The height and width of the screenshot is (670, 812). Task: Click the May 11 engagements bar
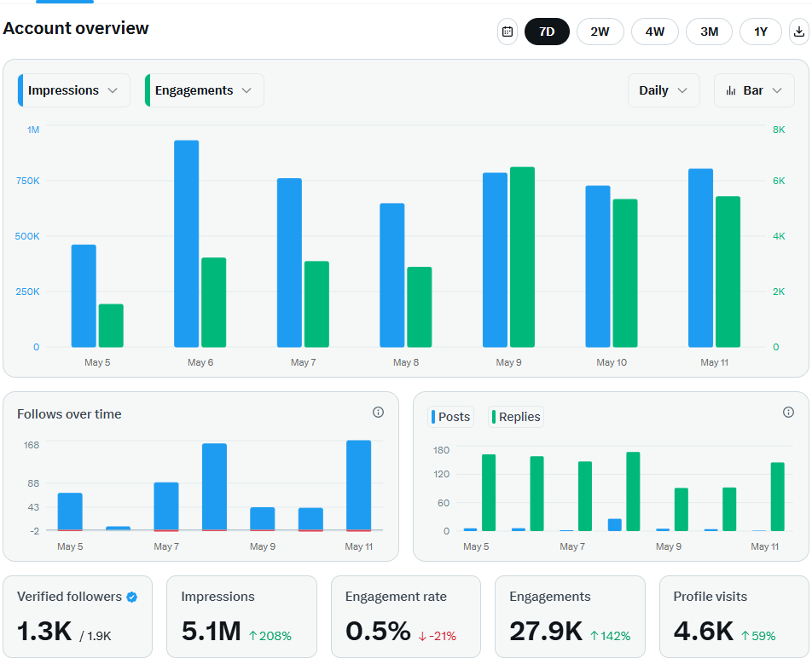coord(728,272)
